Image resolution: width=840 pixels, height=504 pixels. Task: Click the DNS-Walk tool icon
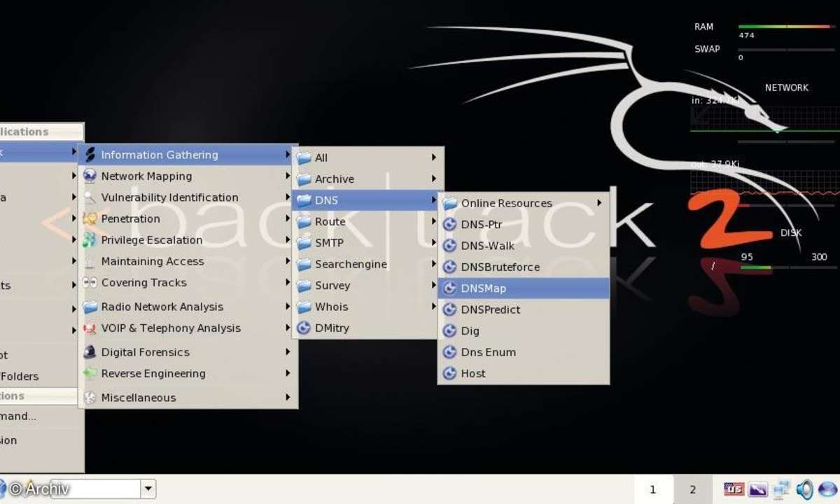[x=449, y=246]
